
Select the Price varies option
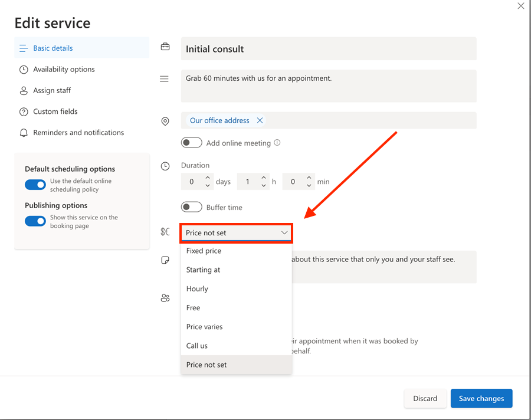[237, 327]
